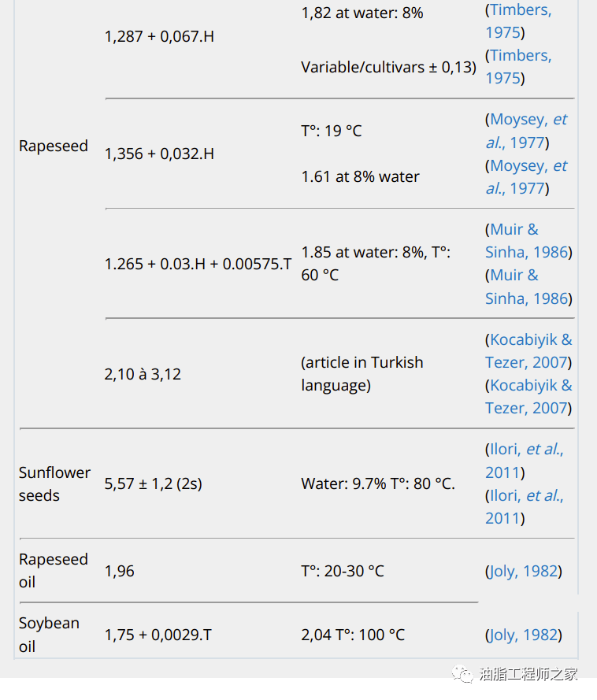
Task: Click the WeChat logo in the watermark
Action: tap(462, 674)
